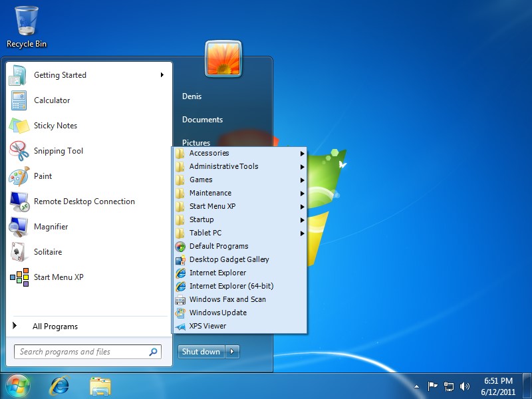Open the Shut down options arrow

pos(232,352)
